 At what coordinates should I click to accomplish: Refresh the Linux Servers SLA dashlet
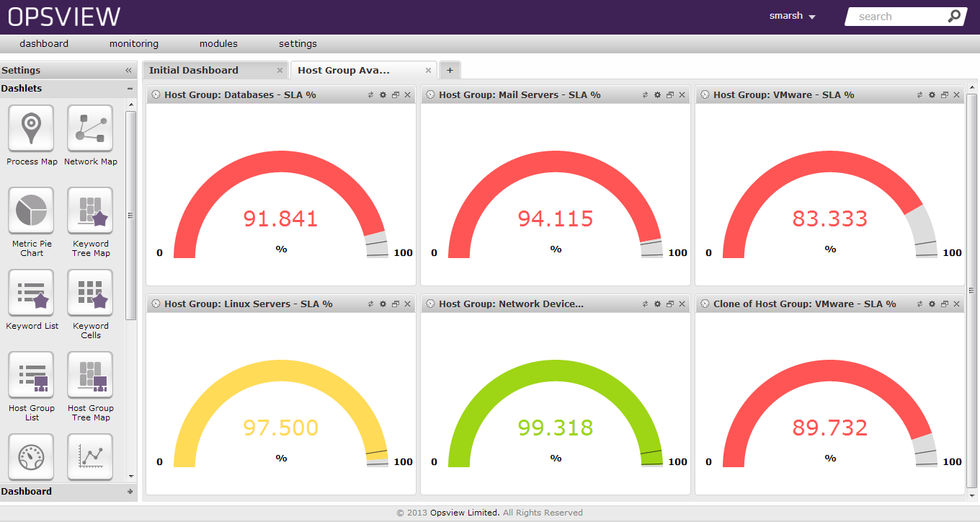tap(371, 304)
